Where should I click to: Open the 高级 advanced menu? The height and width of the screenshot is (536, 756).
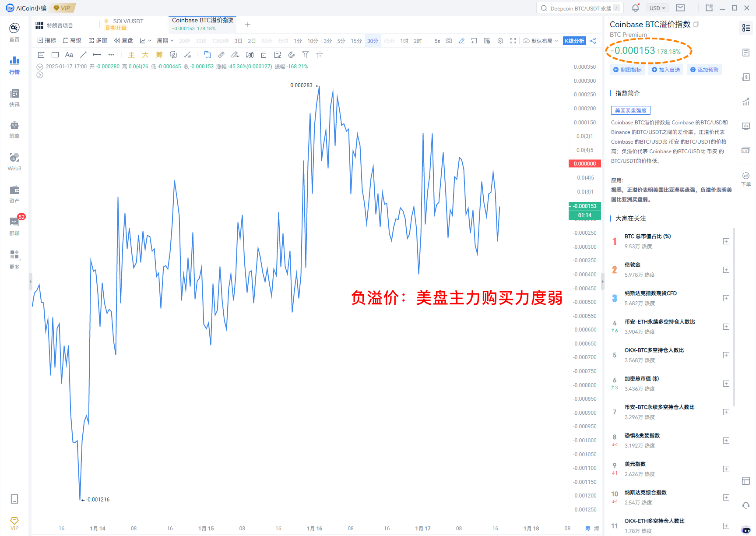(x=72, y=41)
